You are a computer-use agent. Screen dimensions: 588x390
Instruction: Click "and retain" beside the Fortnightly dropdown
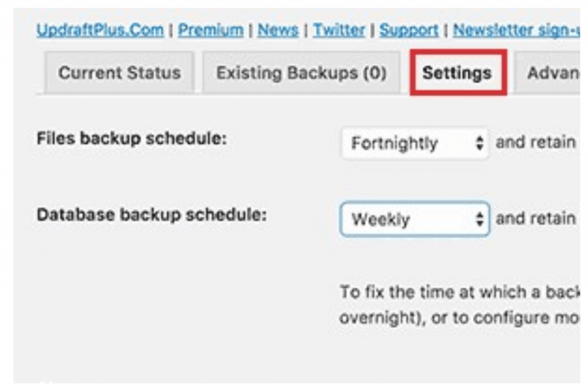(x=535, y=142)
